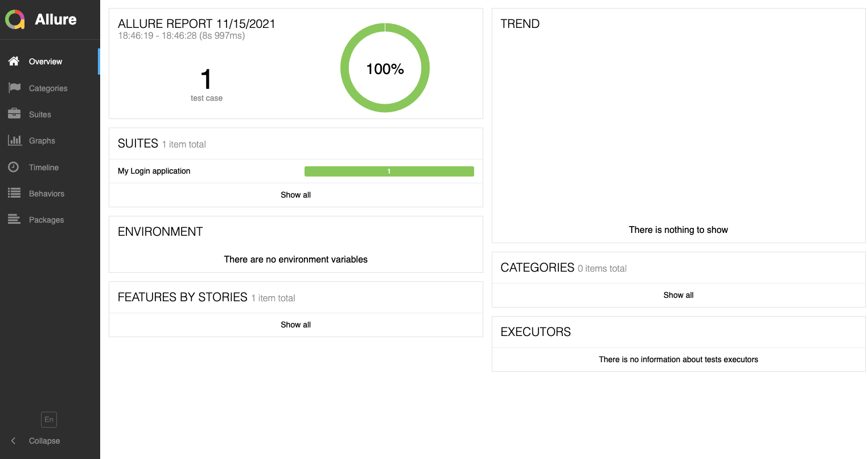The width and height of the screenshot is (868, 459).
Task: Click the TREND widget heading
Action: (x=520, y=24)
